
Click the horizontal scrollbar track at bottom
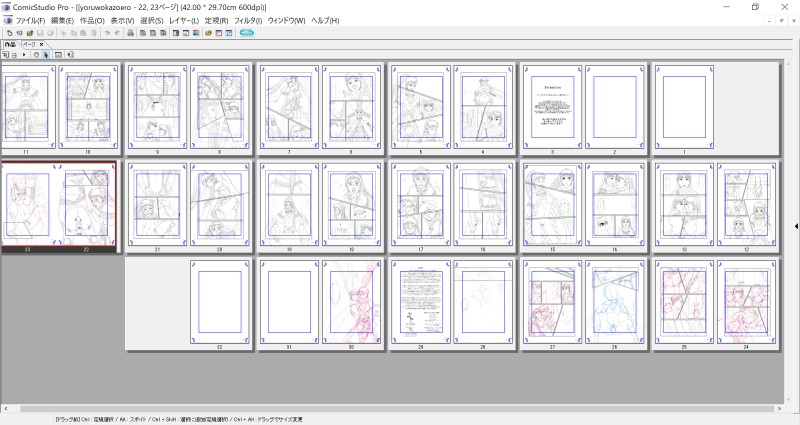point(393,409)
